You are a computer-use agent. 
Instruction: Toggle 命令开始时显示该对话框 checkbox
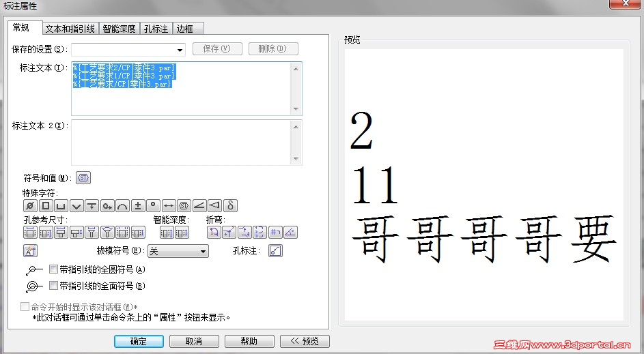[25, 306]
